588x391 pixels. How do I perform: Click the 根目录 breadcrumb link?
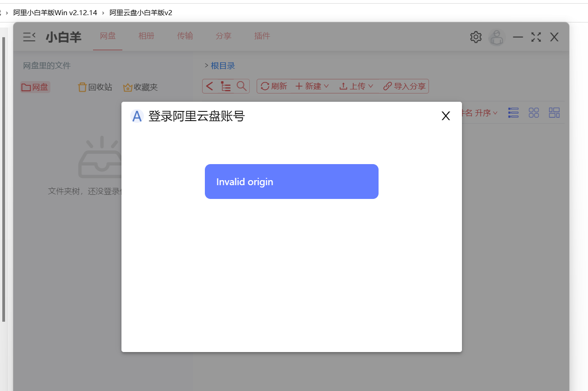coord(223,66)
